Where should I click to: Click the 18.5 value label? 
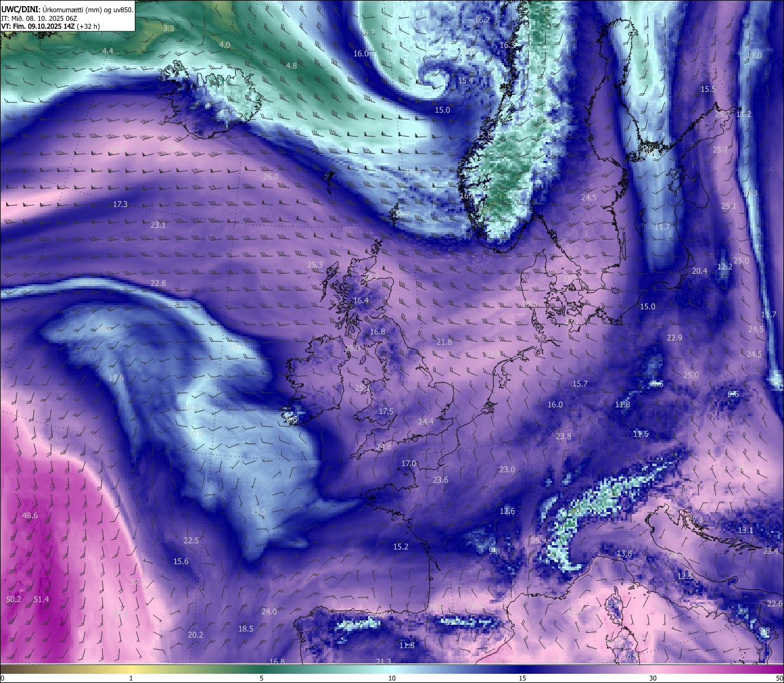click(x=246, y=629)
